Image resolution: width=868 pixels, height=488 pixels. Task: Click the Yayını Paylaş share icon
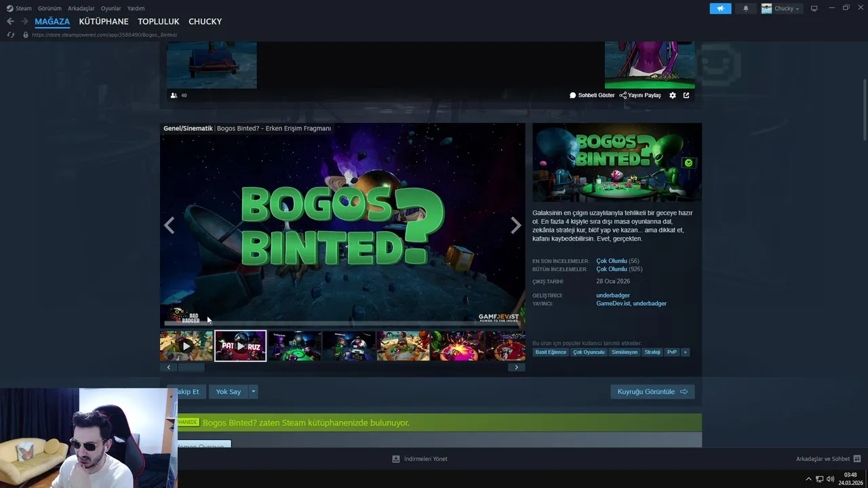[x=623, y=96]
